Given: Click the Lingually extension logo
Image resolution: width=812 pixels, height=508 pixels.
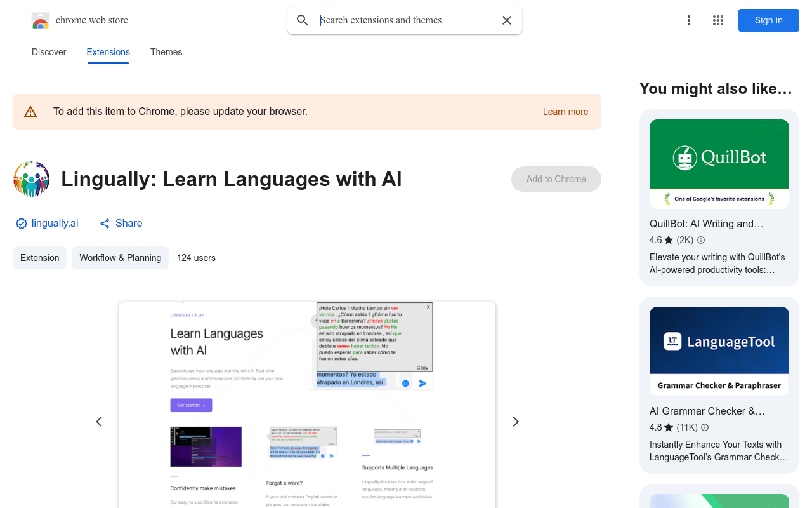Looking at the screenshot, I should (32, 179).
